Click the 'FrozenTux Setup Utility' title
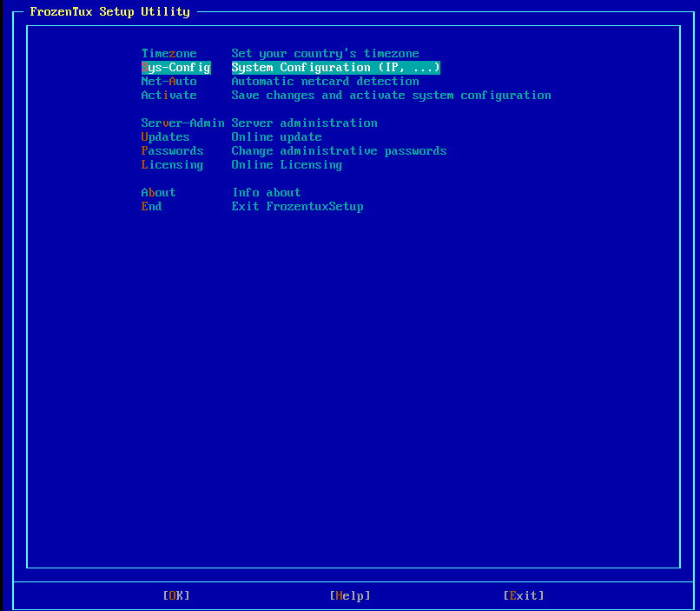Image resolution: width=700 pixels, height=611 pixels. pyautogui.click(x=109, y=11)
